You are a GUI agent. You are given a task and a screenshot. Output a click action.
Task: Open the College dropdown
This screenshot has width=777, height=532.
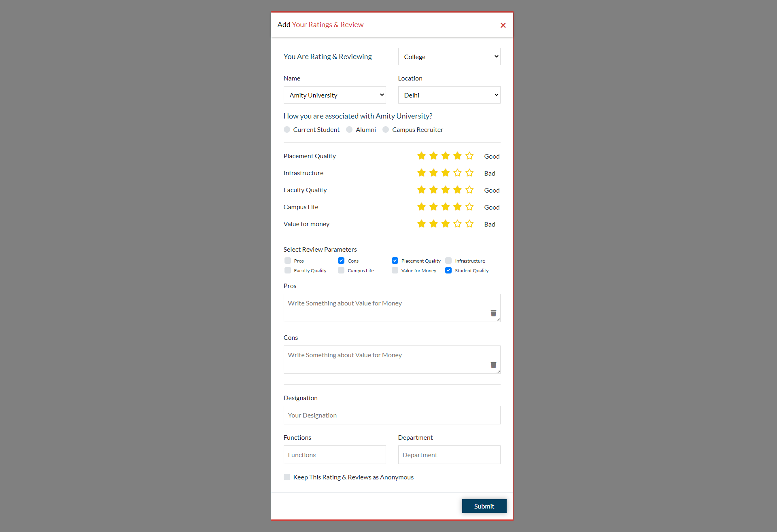coord(449,56)
